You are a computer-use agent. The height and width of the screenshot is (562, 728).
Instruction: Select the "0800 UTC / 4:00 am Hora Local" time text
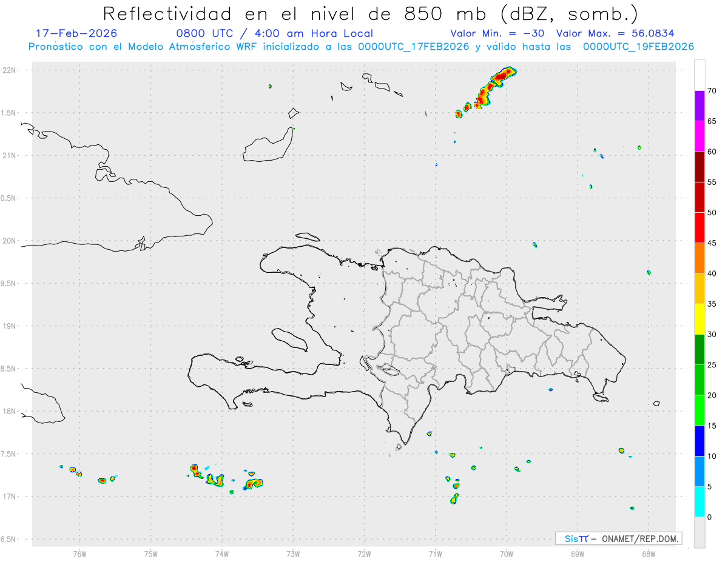point(275,34)
